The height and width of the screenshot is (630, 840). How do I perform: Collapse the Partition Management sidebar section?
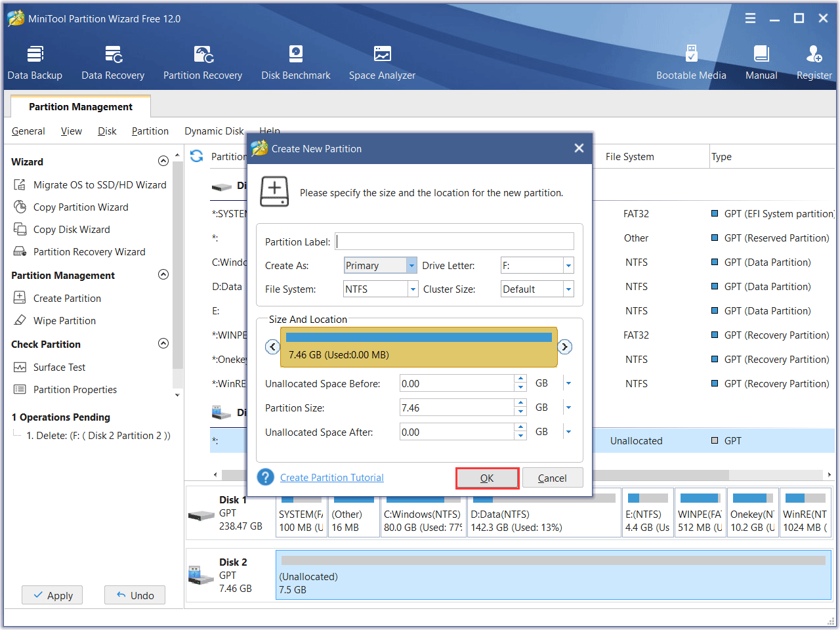163,275
